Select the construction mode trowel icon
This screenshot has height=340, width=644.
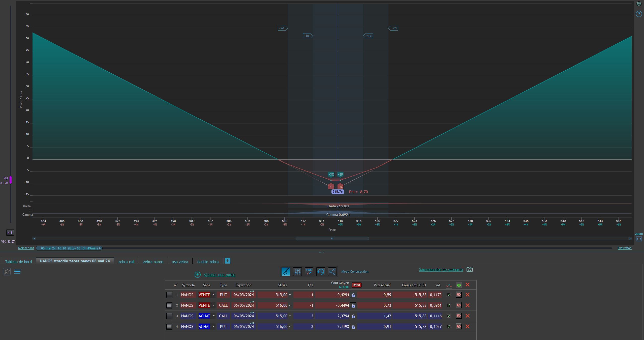pyautogui.click(x=286, y=272)
